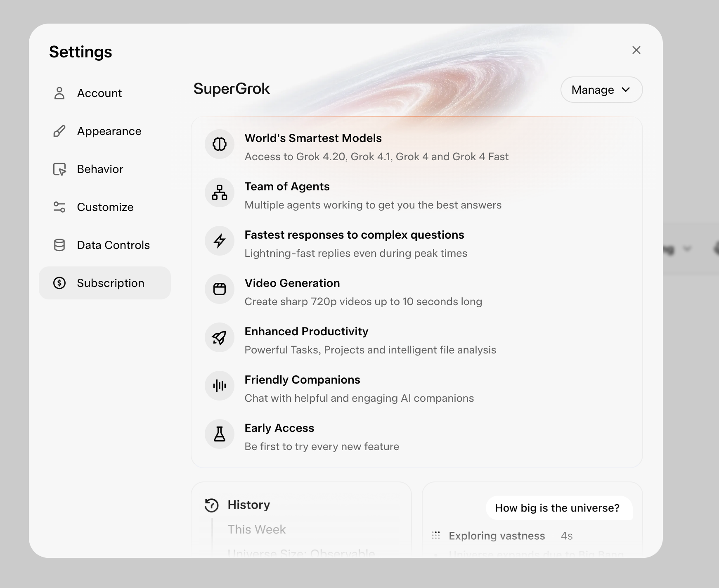Click the Exploring vastness thinking status

(x=497, y=536)
